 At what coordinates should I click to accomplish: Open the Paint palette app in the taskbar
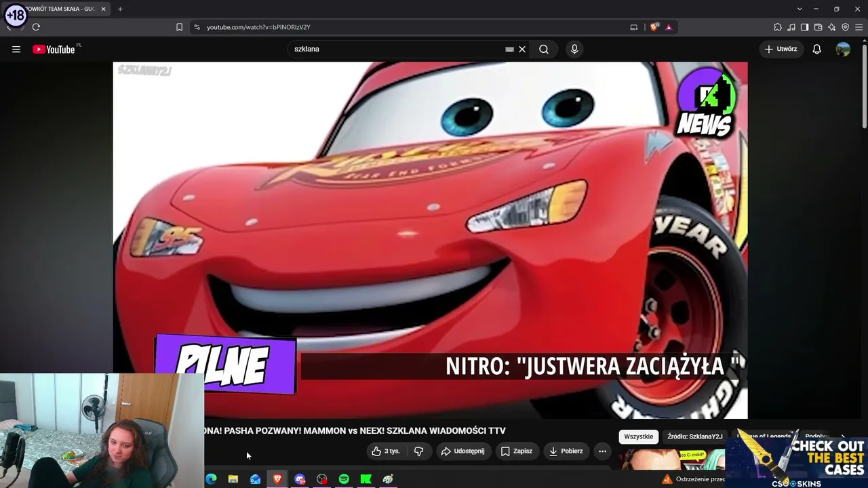(388, 479)
